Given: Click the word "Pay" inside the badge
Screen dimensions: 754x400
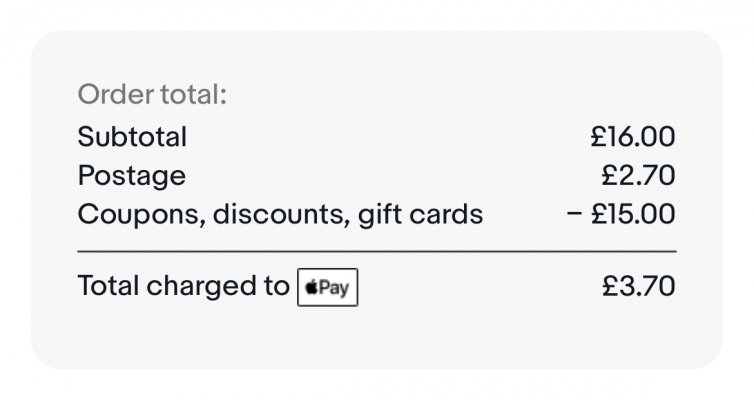Looking at the screenshot, I should tap(335, 288).
